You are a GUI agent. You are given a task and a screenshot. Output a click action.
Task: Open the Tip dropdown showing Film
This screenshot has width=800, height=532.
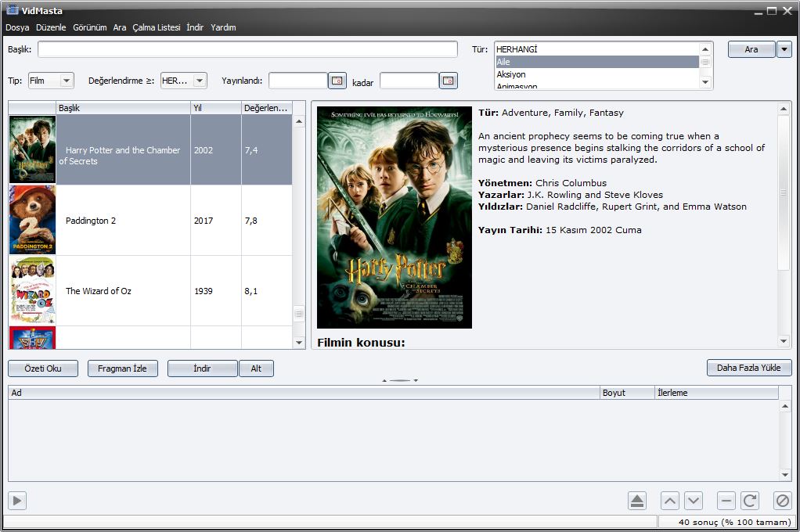[51, 81]
